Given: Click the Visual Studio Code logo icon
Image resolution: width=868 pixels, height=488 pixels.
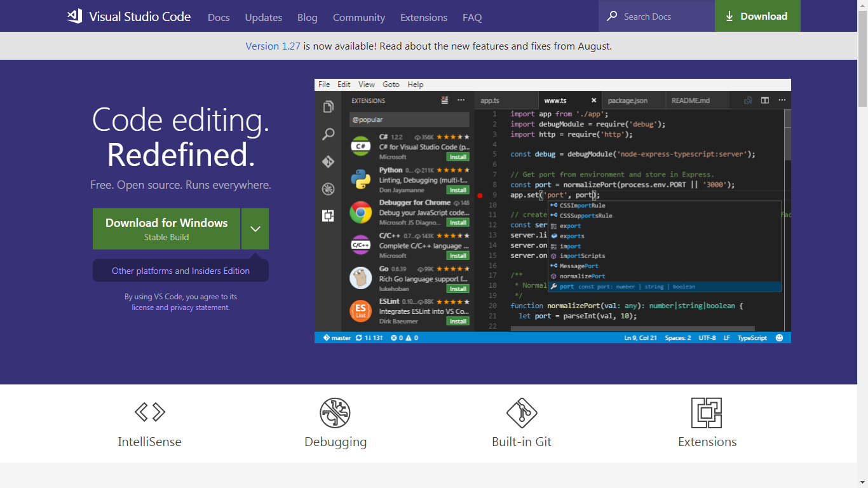Looking at the screenshot, I should click(75, 17).
